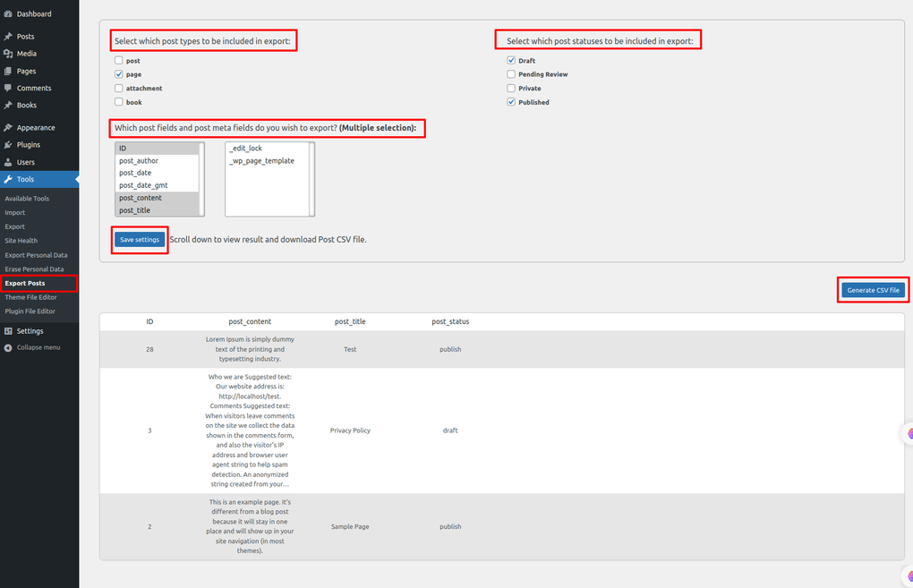Select post_content in fields list
Screen dimensions: 913x588
(x=158, y=198)
